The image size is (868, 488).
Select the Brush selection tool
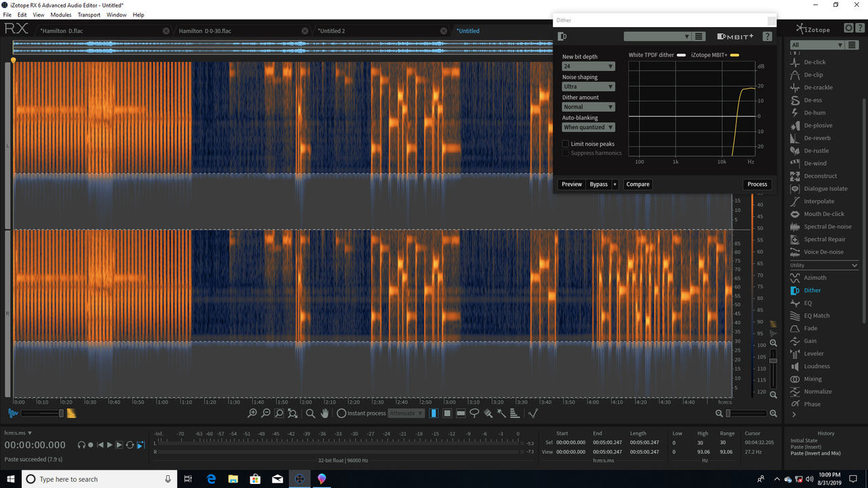[488, 413]
